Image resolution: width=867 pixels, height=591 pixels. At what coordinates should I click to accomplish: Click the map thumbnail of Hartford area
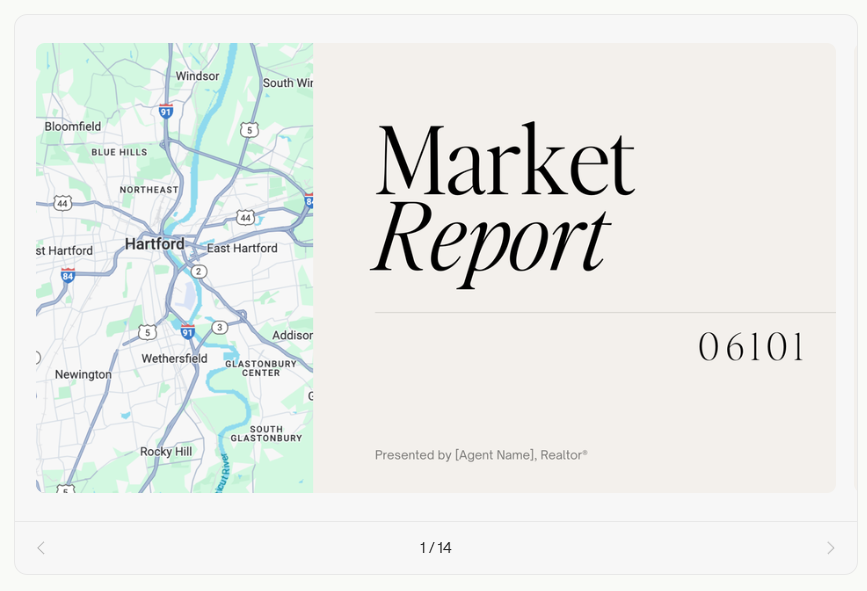pyautogui.click(x=174, y=266)
